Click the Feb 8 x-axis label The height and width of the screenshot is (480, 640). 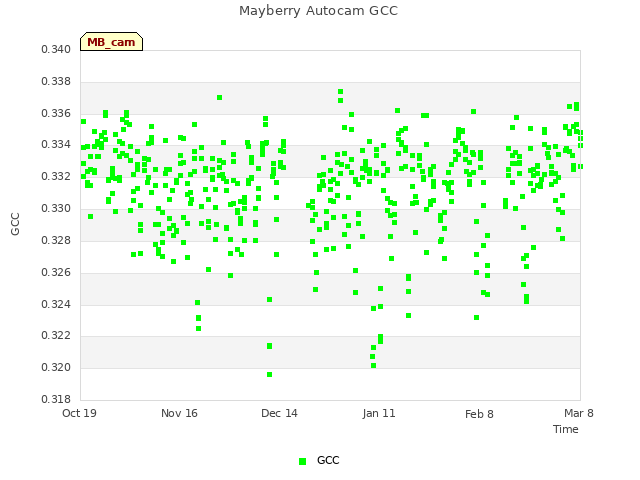click(479, 414)
